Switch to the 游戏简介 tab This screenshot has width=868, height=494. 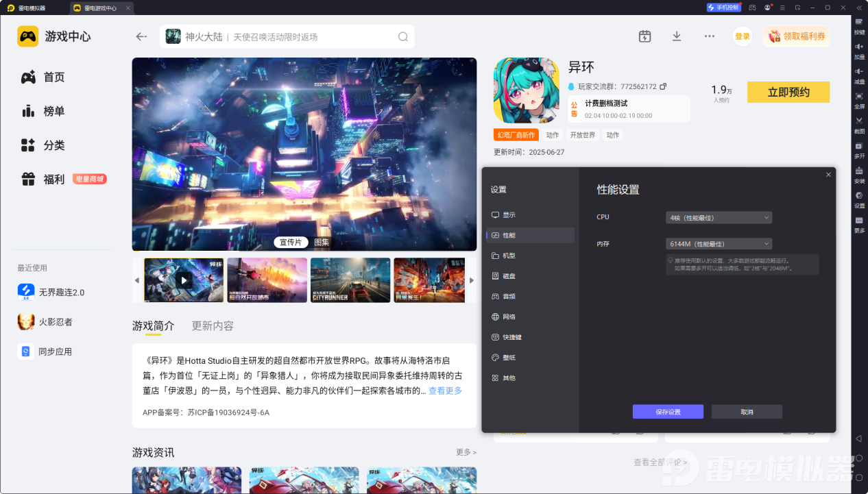click(x=154, y=325)
